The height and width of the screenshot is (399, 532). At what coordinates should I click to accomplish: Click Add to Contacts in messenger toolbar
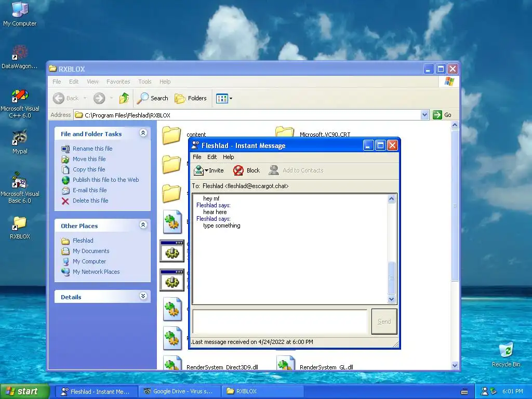click(296, 170)
